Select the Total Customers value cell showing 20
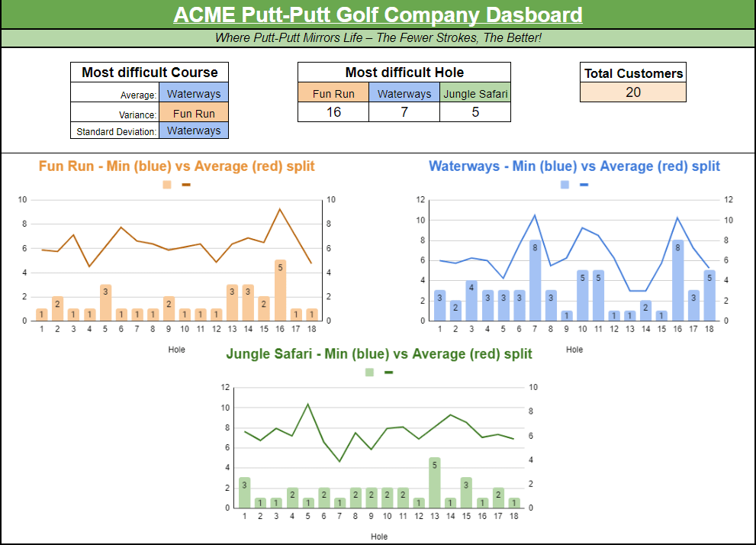The image size is (756, 545). (632, 92)
